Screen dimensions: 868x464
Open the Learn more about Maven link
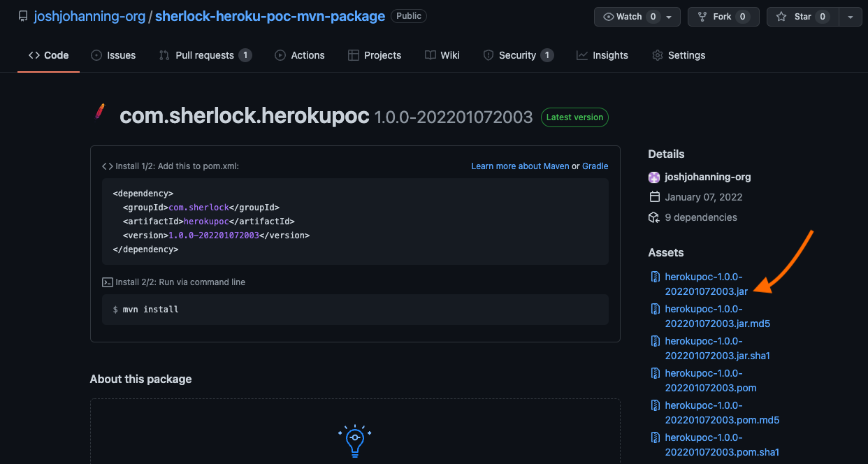pos(520,166)
